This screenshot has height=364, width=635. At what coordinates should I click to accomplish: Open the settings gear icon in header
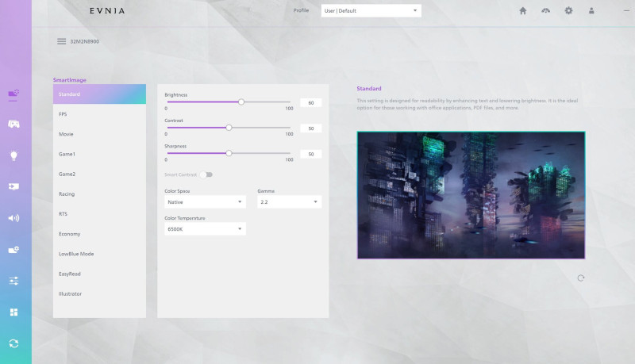click(568, 11)
